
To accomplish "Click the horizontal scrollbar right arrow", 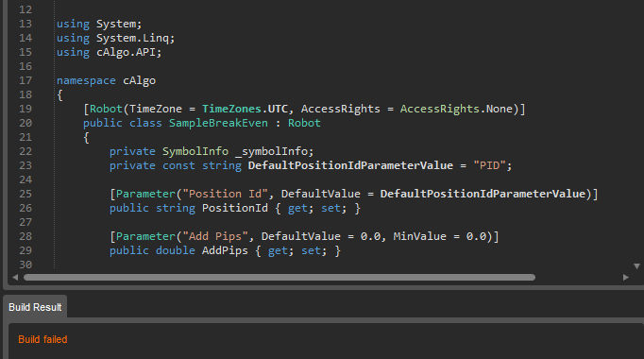I will point(625,277).
